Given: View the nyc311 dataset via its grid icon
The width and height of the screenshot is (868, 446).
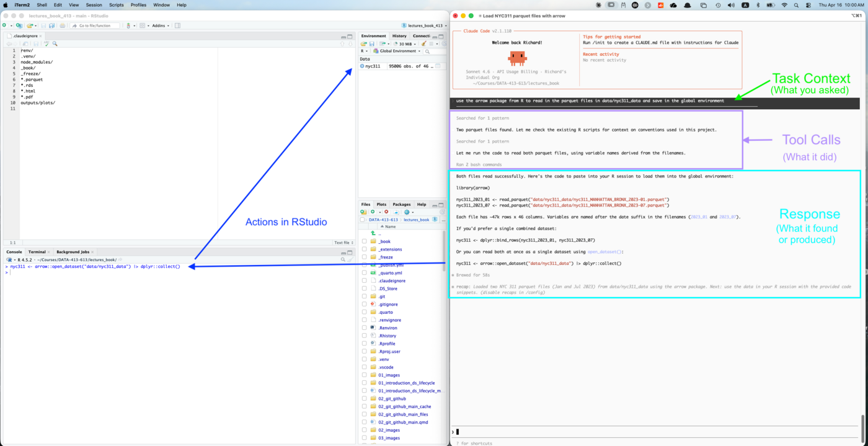Looking at the screenshot, I should 438,65.
